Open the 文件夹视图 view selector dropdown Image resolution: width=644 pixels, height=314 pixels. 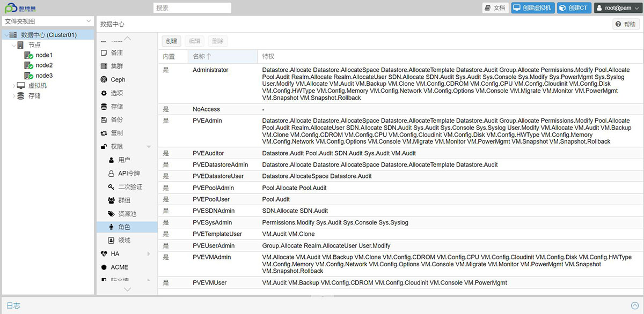48,21
